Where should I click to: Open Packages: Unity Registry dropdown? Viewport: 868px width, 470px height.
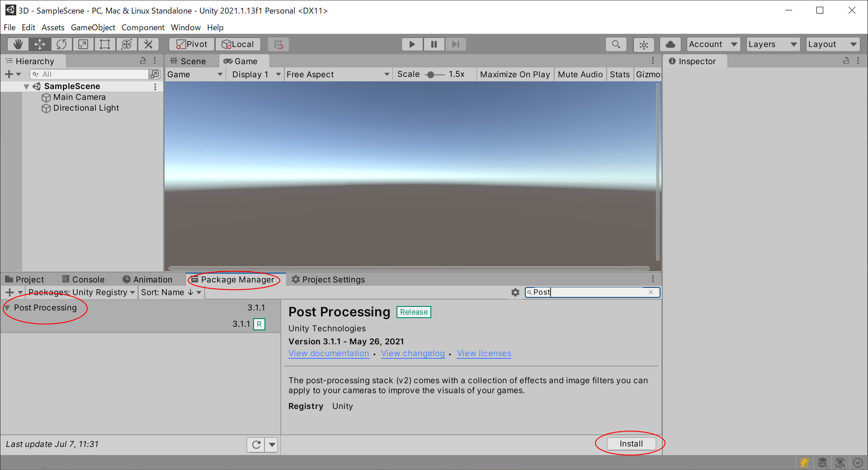click(81, 292)
